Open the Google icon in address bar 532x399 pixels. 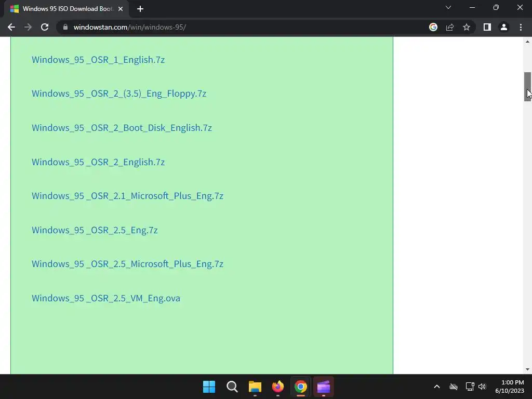(433, 27)
